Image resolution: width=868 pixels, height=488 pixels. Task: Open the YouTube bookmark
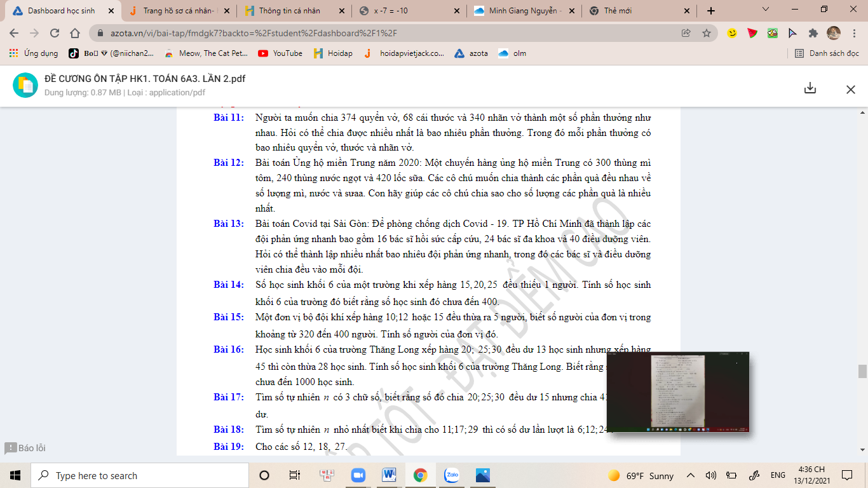tap(280, 53)
